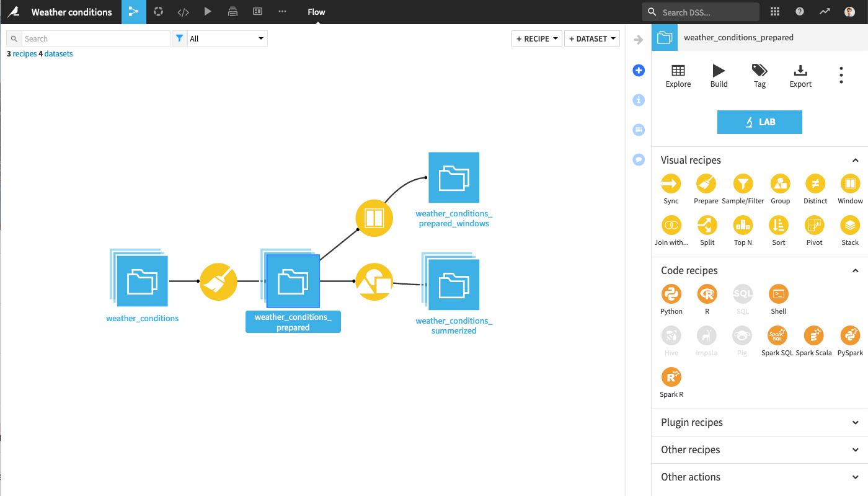Open the Flow menu in top bar

316,12
